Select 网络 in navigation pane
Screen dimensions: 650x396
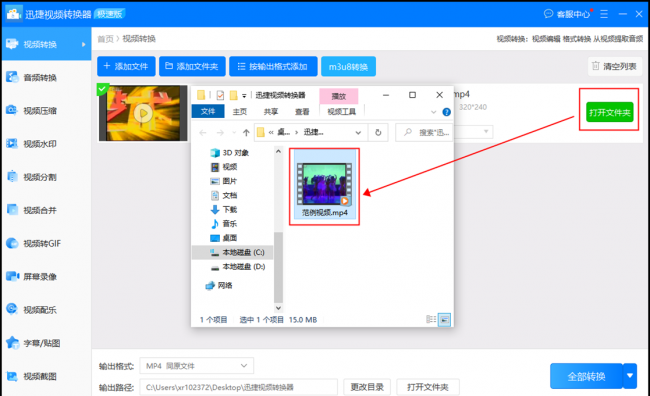click(219, 285)
